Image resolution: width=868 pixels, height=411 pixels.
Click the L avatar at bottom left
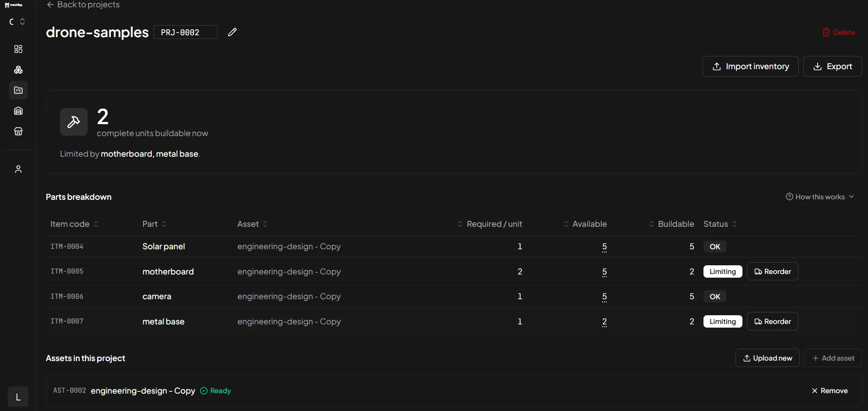tap(18, 397)
